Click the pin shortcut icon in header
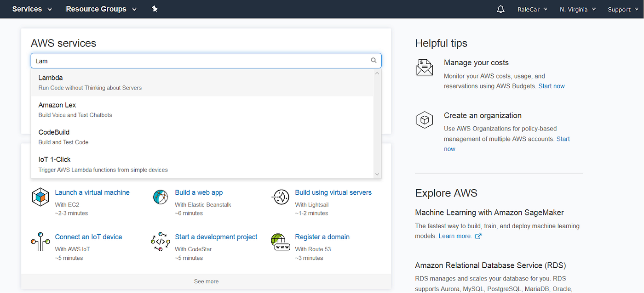Viewport: 644px width, 293px height. 155,9
